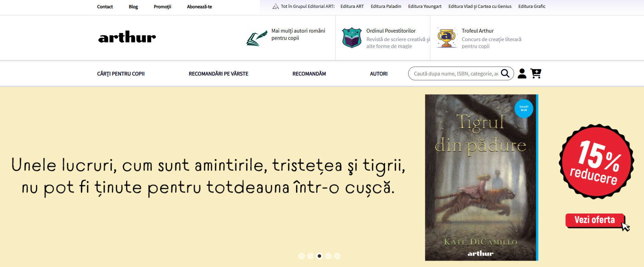Click the magnifying glass search icon

tap(505, 73)
